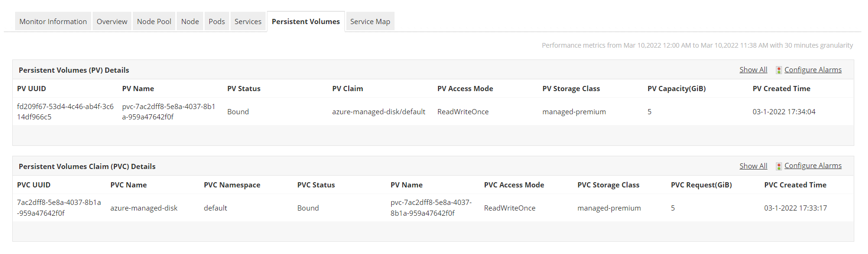Image resolution: width=868 pixels, height=254 pixels.
Task: Click the alarm icon in PVC Details header
Action: click(779, 166)
